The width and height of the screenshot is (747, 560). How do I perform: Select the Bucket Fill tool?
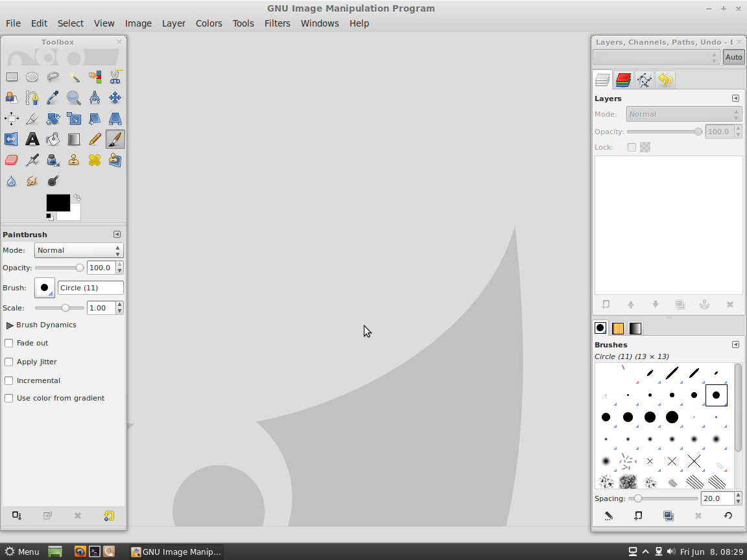point(53,139)
